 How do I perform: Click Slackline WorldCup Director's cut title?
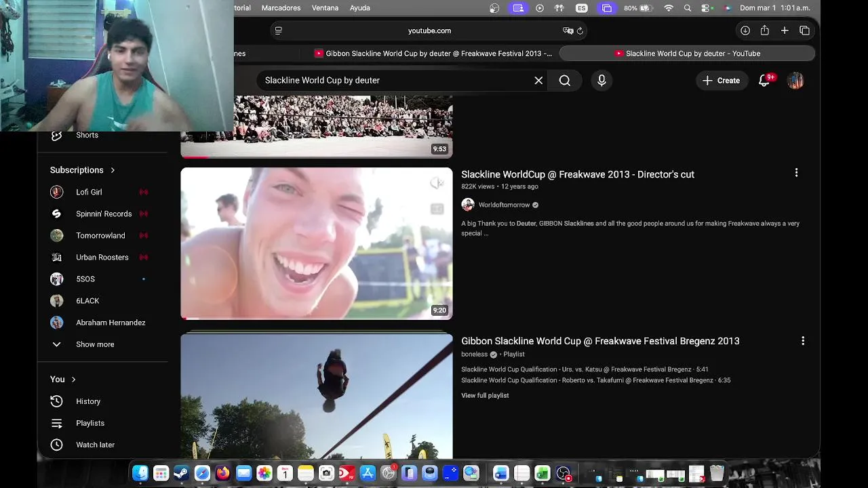click(578, 174)
